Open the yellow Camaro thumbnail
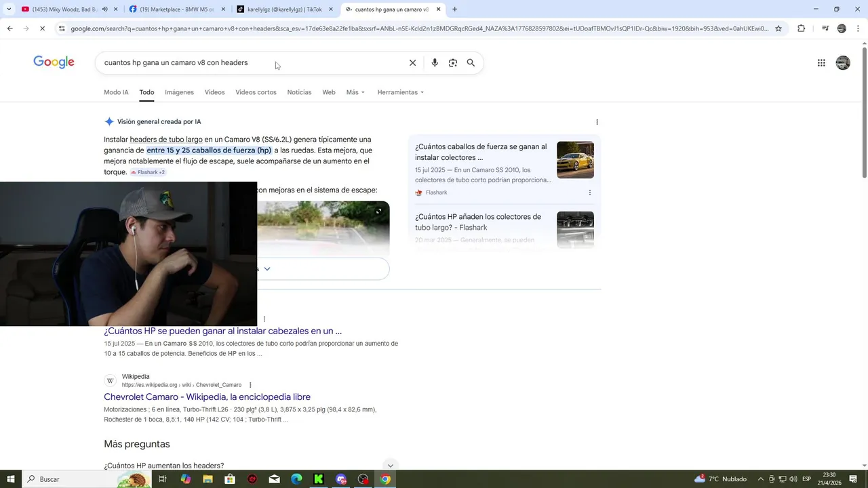The height and width of the screenshot is (488, 868). (x=575, y=160)
